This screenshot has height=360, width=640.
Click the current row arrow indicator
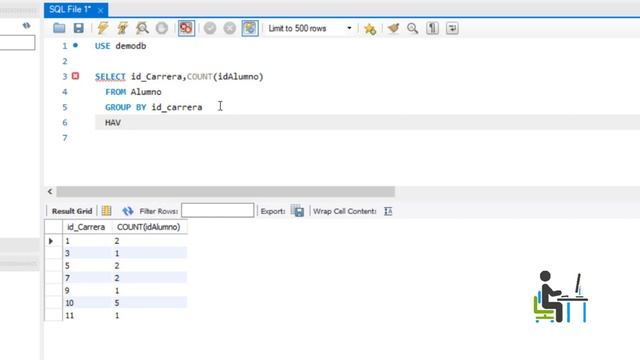[51, 241]
